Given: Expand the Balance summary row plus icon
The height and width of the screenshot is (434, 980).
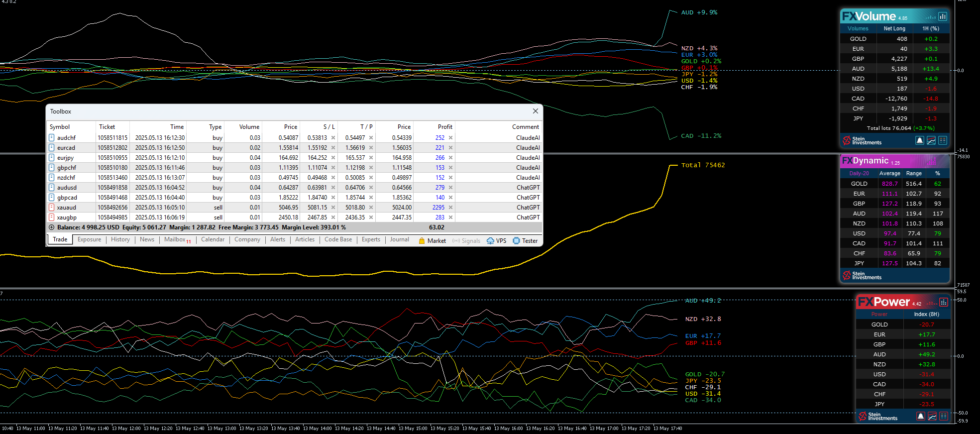Looking at the screenshot, I should point(51,227).
